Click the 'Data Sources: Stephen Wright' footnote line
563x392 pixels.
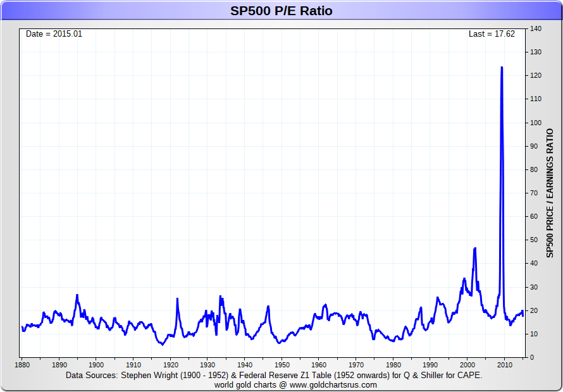click(x=274, y=376)
